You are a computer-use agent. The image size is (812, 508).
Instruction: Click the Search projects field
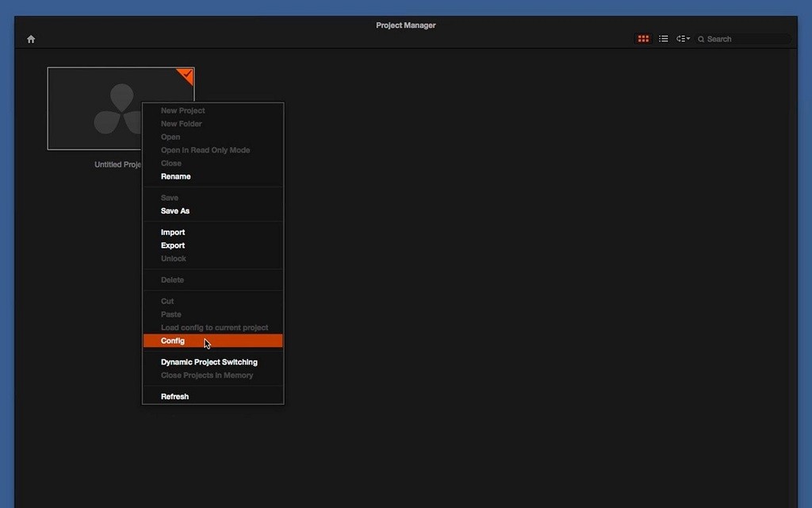[x=743, y=39]
